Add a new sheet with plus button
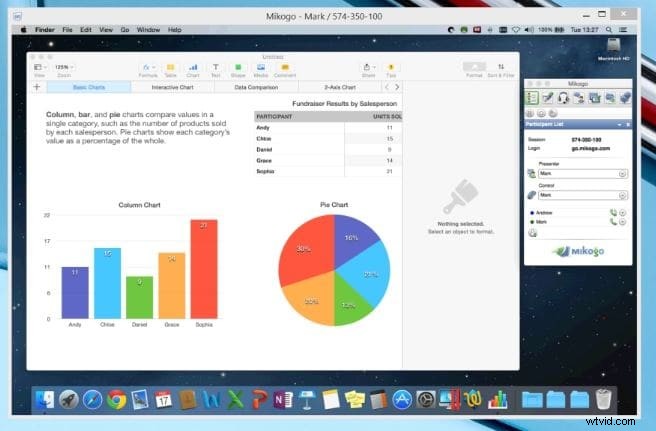 [x=37, y=87]
